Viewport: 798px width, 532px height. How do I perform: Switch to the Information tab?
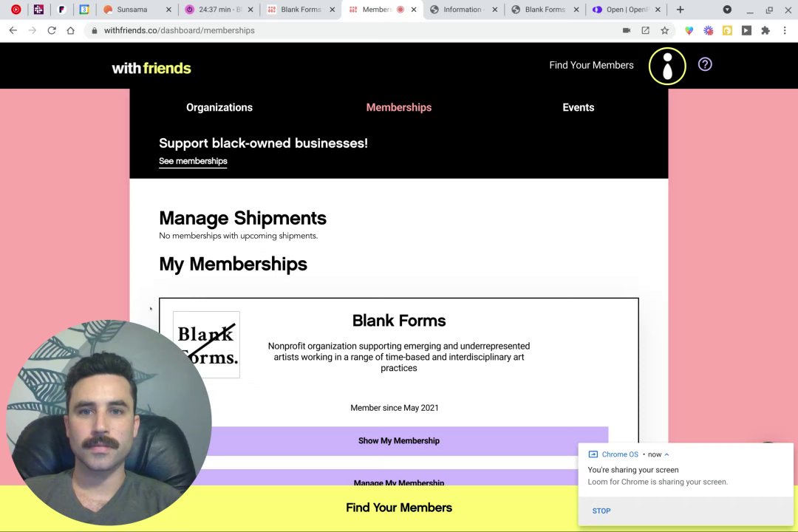tap(462, 9)
